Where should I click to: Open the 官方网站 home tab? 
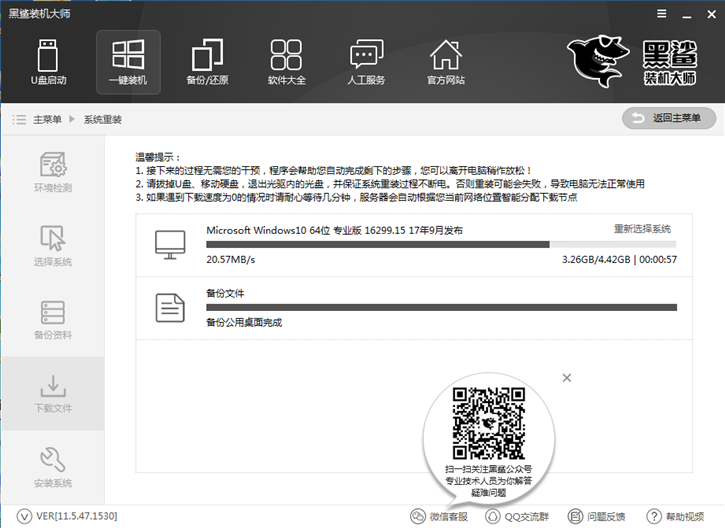[x=446, y=62]
